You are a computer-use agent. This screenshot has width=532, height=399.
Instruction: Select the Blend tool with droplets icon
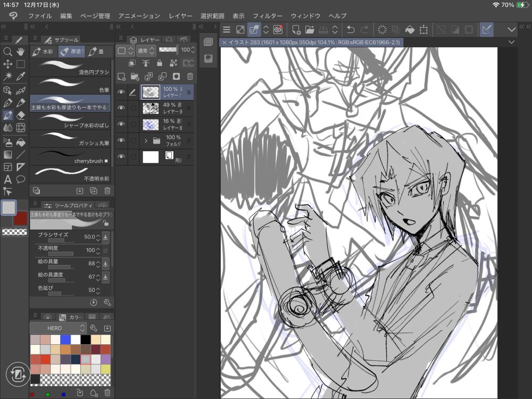click(x=7, y=128)
